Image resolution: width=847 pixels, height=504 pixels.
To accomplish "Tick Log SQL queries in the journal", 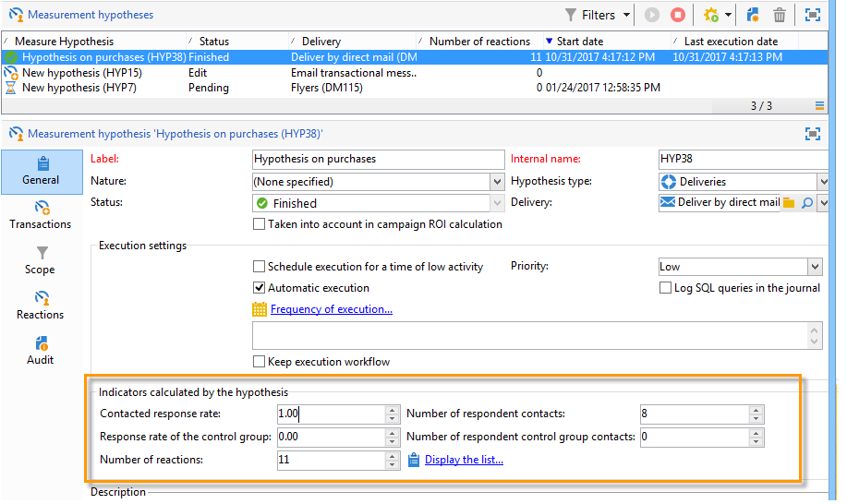I will click(x=665, y=288).
